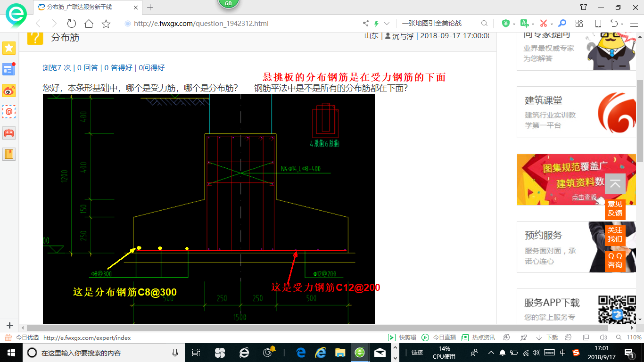Image resolution: width=644 pixels, height=362 pixels.
Task: Click the mobile device view icon
Action: point(598,23)
